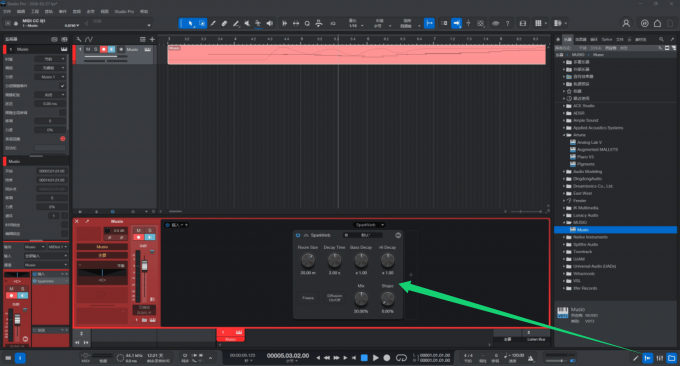Click Diffusion On/Off button

tap(334, 298)
